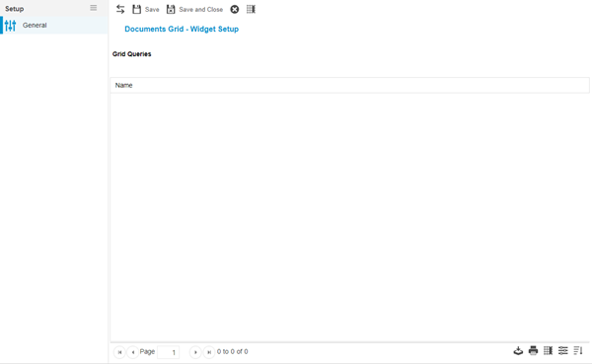Open the General setup section
This screenshot has height=364, width=592.
(x=54, y=26)
